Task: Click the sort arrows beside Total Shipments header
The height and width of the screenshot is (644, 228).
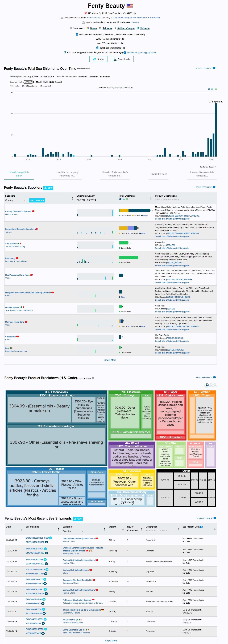Action: point(151,198)
